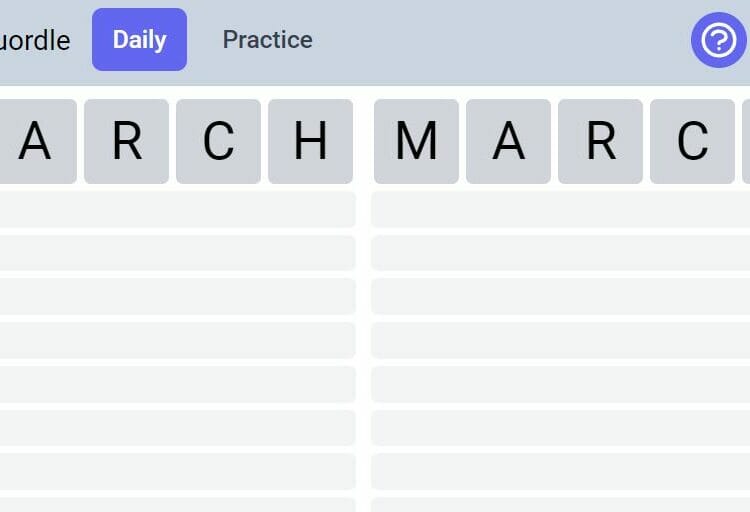Select the A tile in left board
750x512 pixels.
click(x=34, y=141)
